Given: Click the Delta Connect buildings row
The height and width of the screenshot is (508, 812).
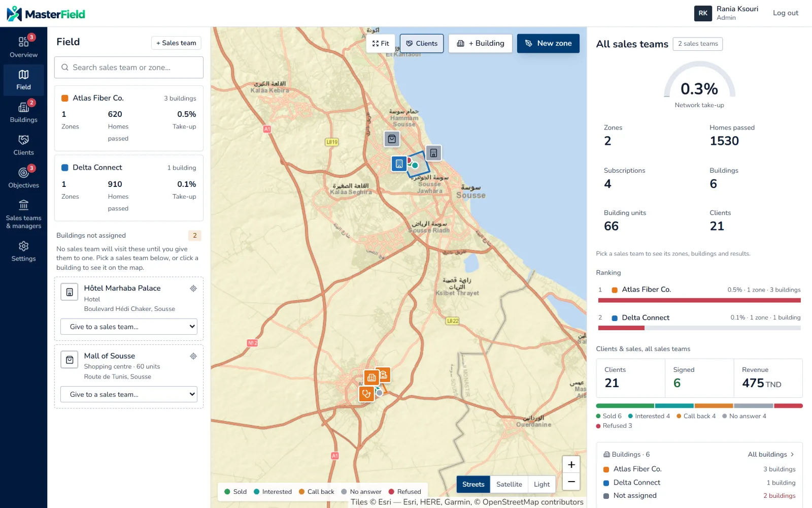Looking at the screenshot, I should tap(699, 483).
